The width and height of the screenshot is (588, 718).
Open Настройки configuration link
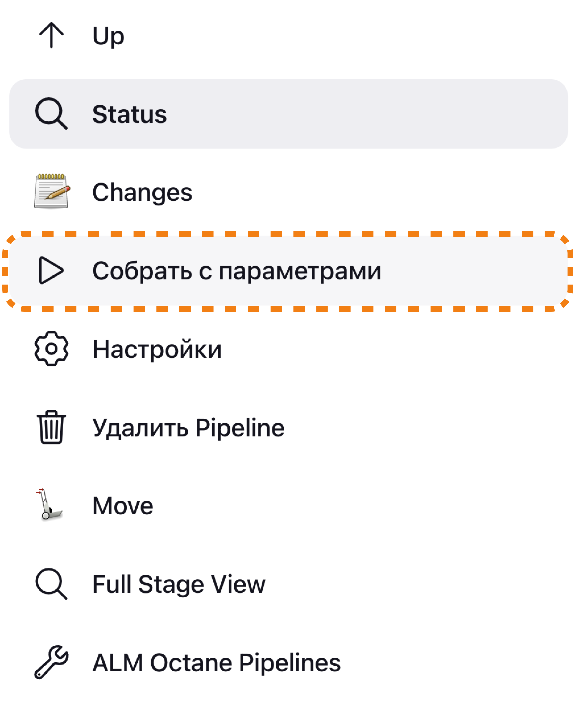click(x=157, y=349)
